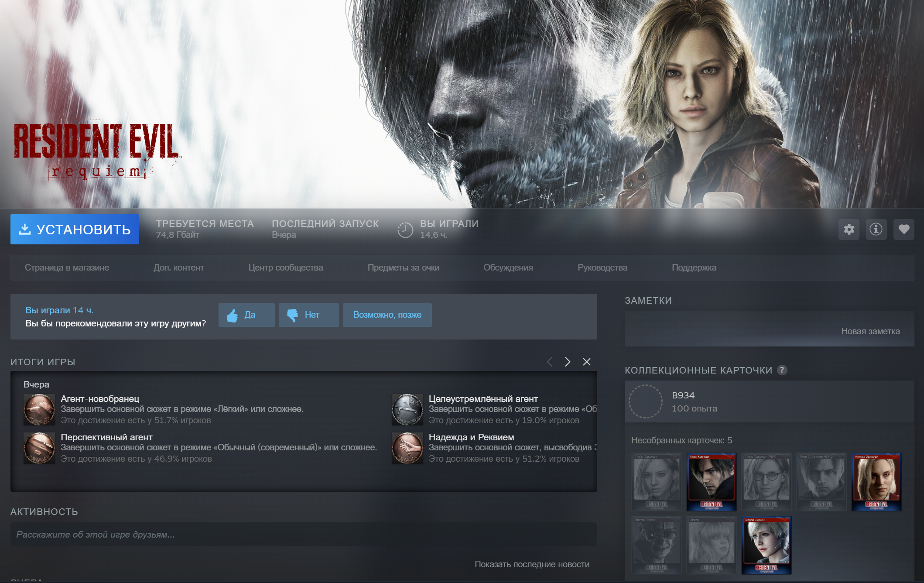This screenshot has height=583, width=924.
Task: Go to next page of Итоги игры
Action: [567, 362]
